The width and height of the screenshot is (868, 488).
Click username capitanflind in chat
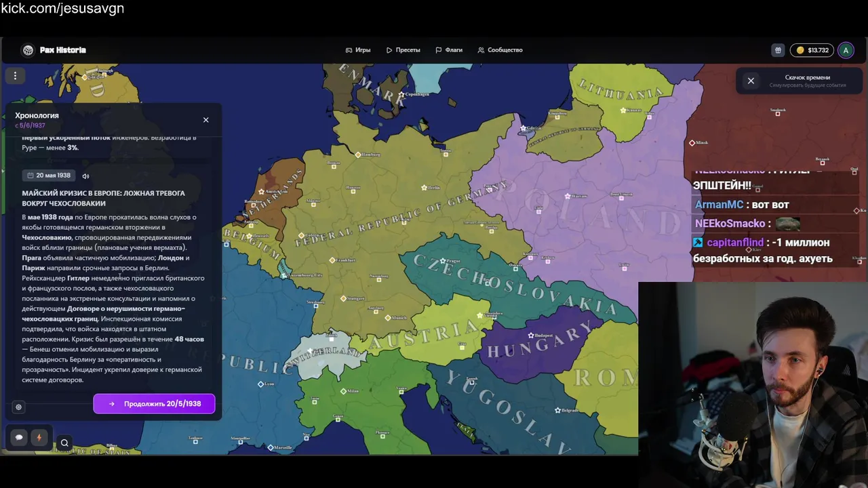[735, 242]
